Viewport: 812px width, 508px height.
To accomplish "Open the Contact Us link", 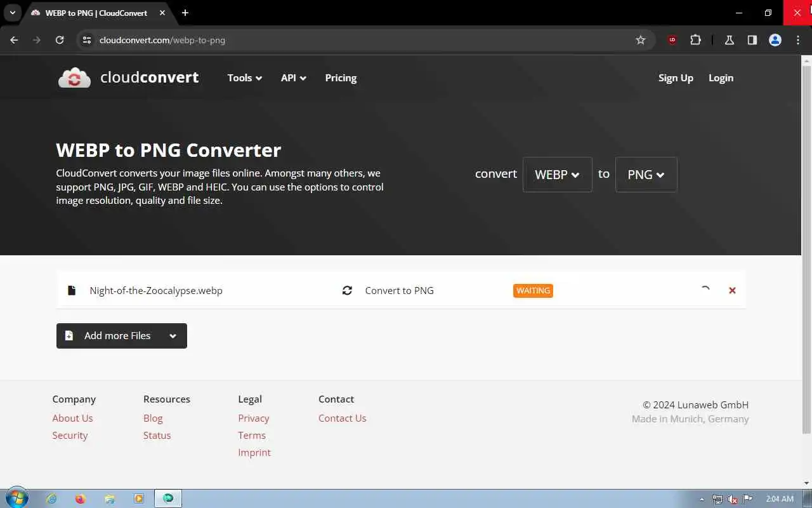I will tap(342, 418).
